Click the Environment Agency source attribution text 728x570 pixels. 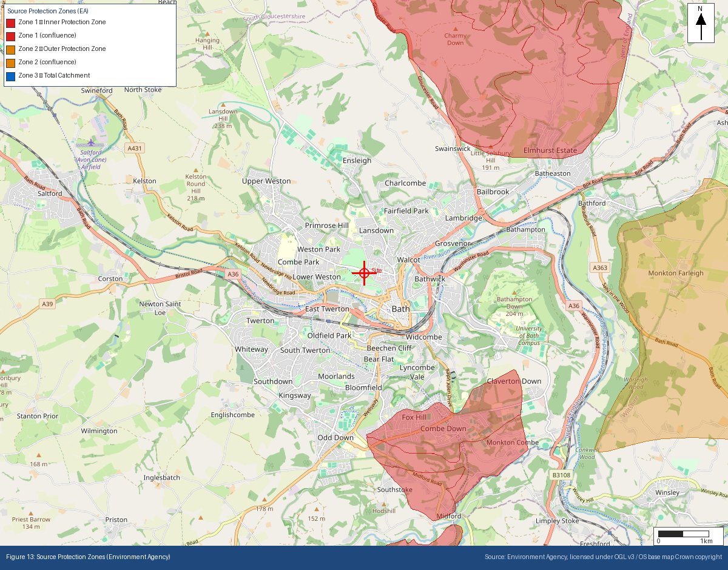point(603,557)
